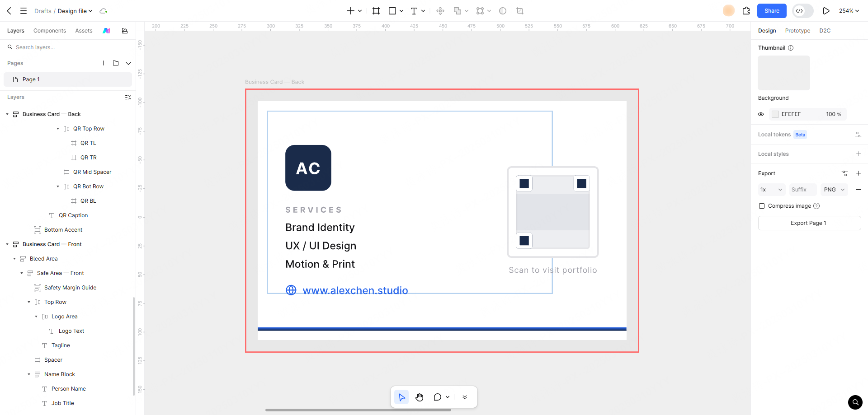
Task: Click the Share button
Action: pos(772,11)
